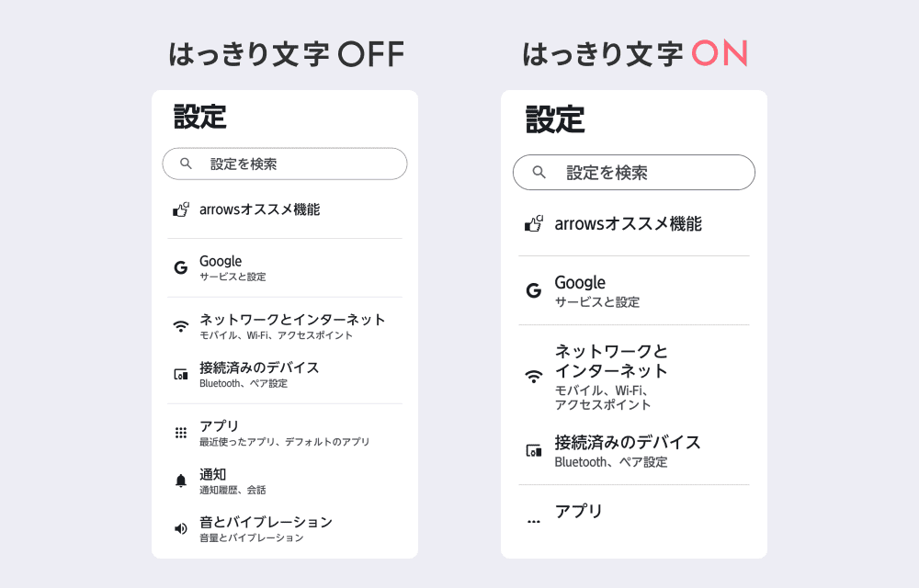Click the search magnifier icon in left panel

click(186, 164)
